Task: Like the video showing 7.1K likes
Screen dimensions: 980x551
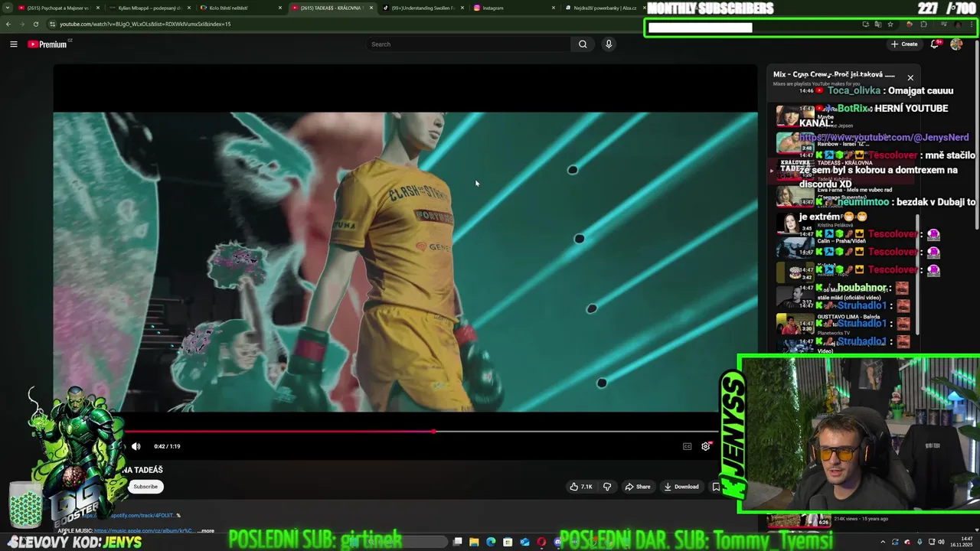Action: pos(581,487)
